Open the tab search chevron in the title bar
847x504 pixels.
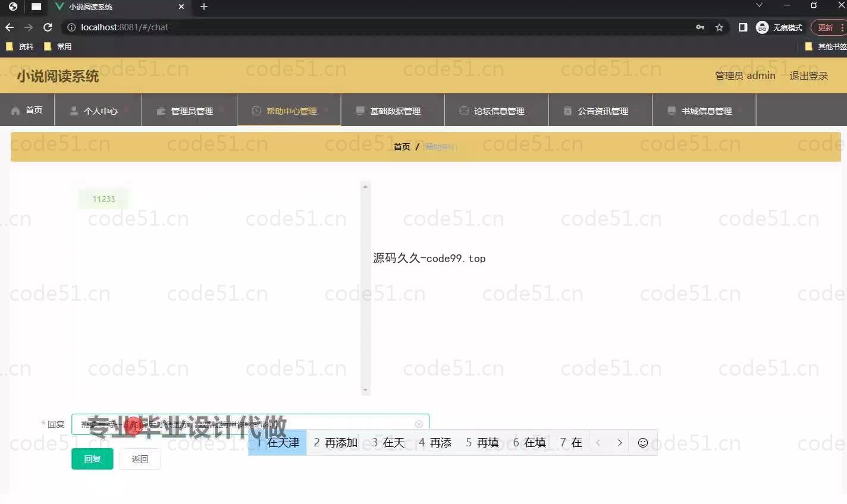(759, 5)
